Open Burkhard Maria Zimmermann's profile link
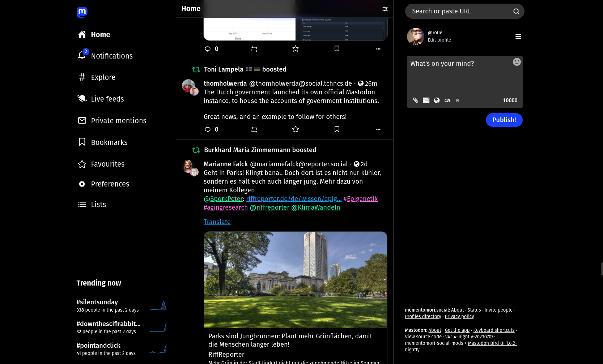Screen dimensions: 603x364 point(247,150)
